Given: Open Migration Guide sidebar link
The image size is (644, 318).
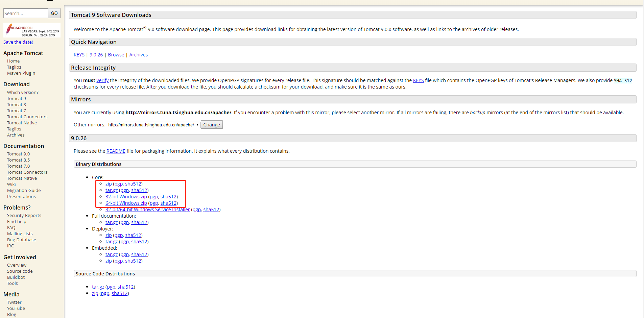Looking at the screenshot, I should (x=24, y=191).
